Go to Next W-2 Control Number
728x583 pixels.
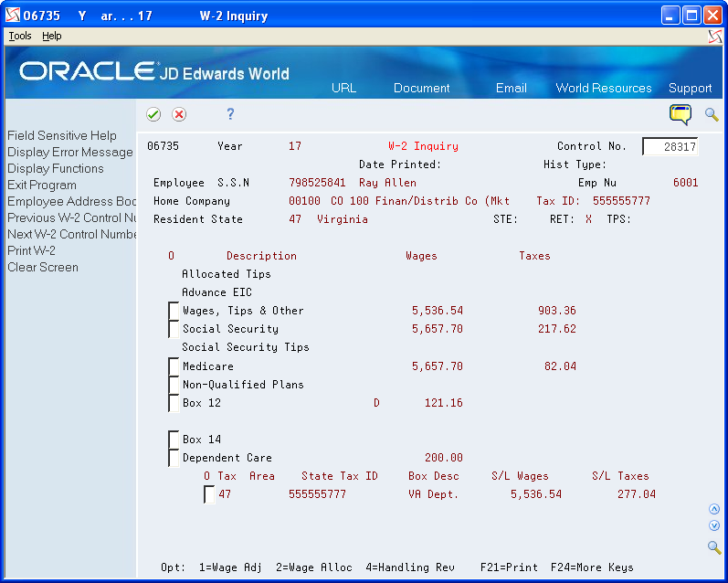click(x=71, y=234)
